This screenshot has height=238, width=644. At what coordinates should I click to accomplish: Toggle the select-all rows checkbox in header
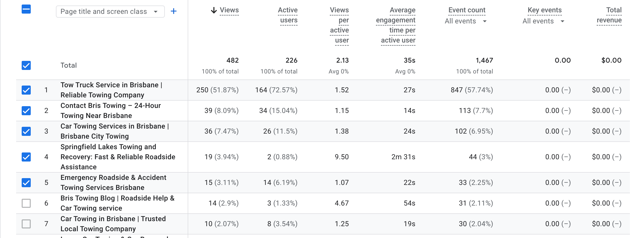click(x=26, y=9)
